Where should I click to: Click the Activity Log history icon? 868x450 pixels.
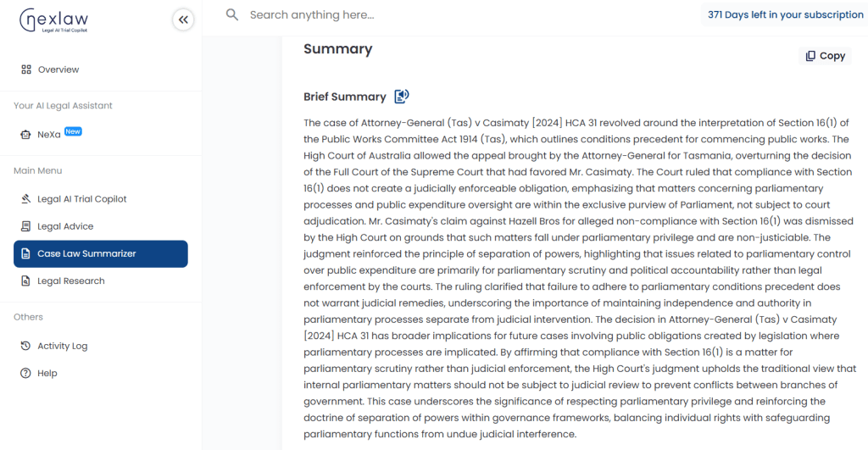[x=25, y=346]
